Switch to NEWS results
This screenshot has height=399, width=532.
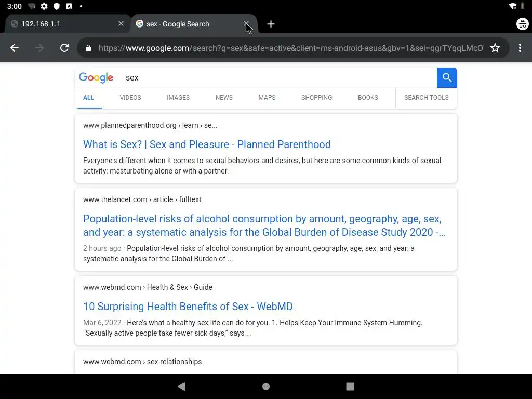coord(224,98)
